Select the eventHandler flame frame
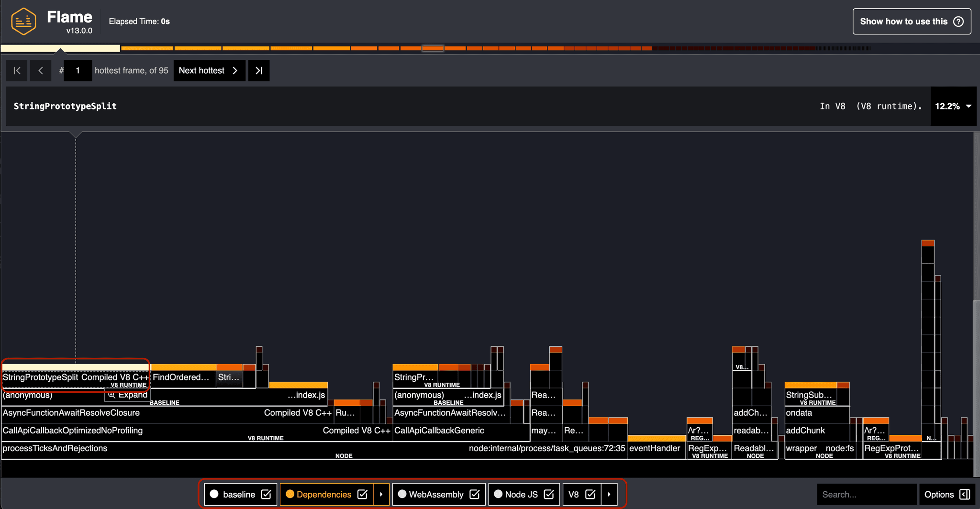This screenshot has width=980, height=509. 654,449
